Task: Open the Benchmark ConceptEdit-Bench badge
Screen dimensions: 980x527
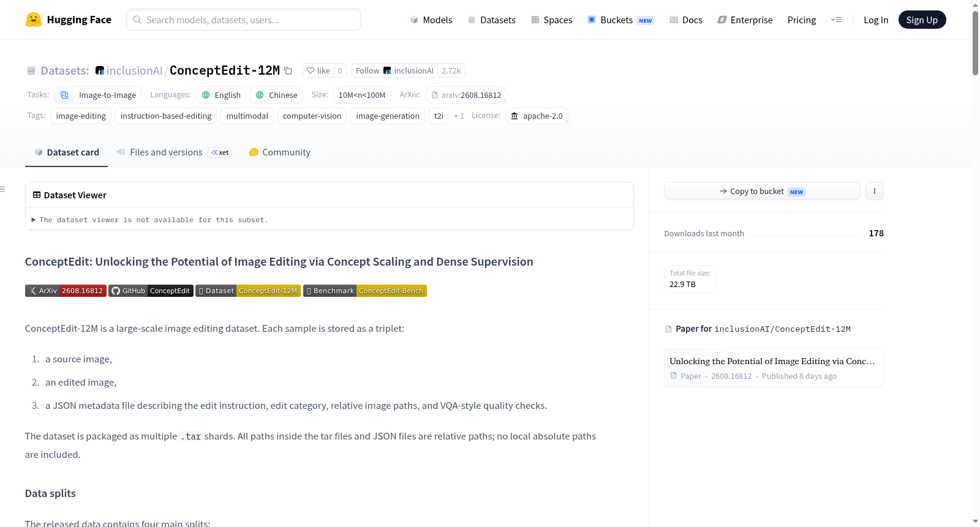Action: [x=365, y=291]
